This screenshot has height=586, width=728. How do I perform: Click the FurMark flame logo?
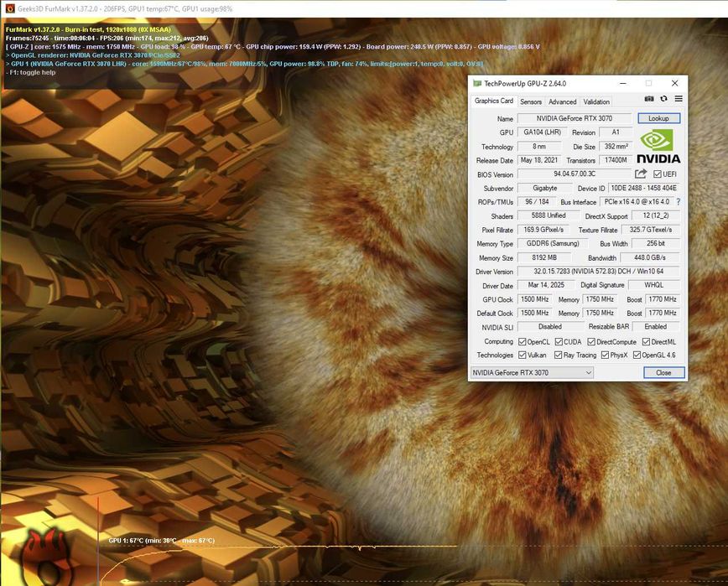pyautogui.click(x=48, y=557)
